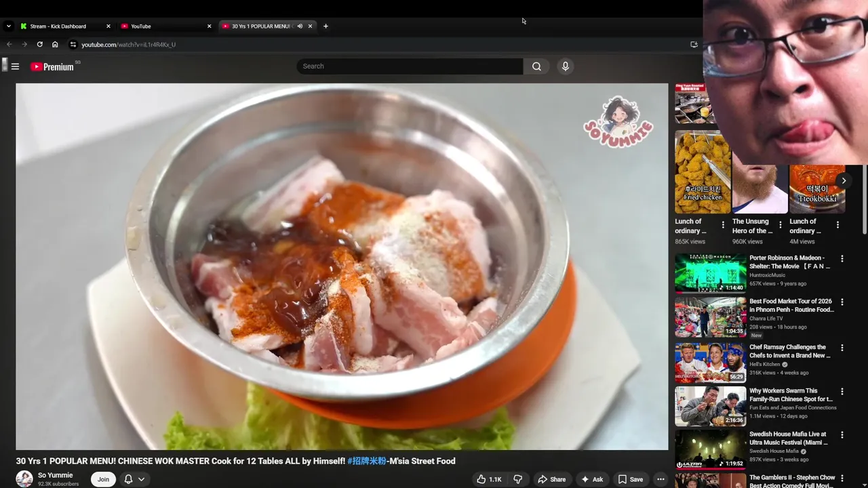
Task: Open the notification bell for So Yummie
Action: click(x=128, y=479)
